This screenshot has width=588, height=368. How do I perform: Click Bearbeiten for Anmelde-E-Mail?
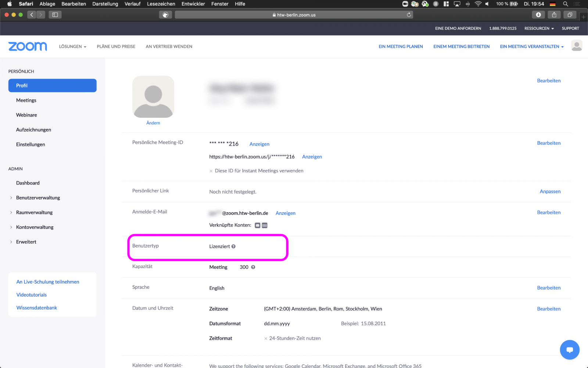coord(549,212)
